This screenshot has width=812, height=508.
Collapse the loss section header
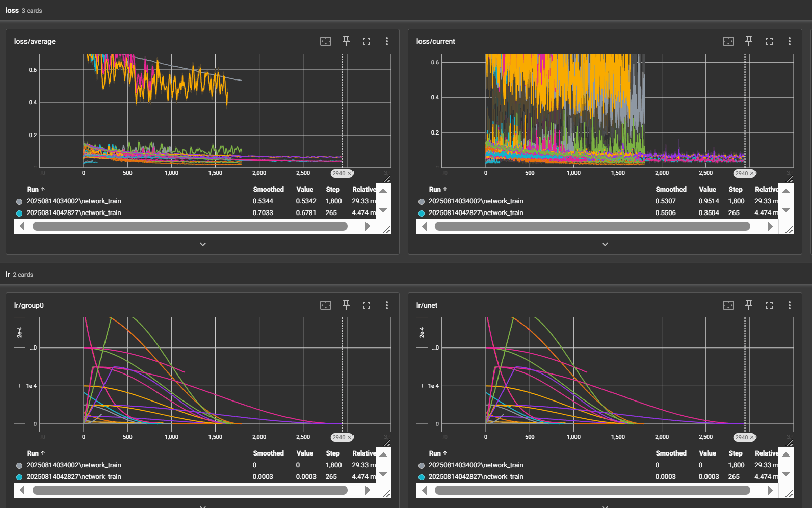(x=12, y=10)
